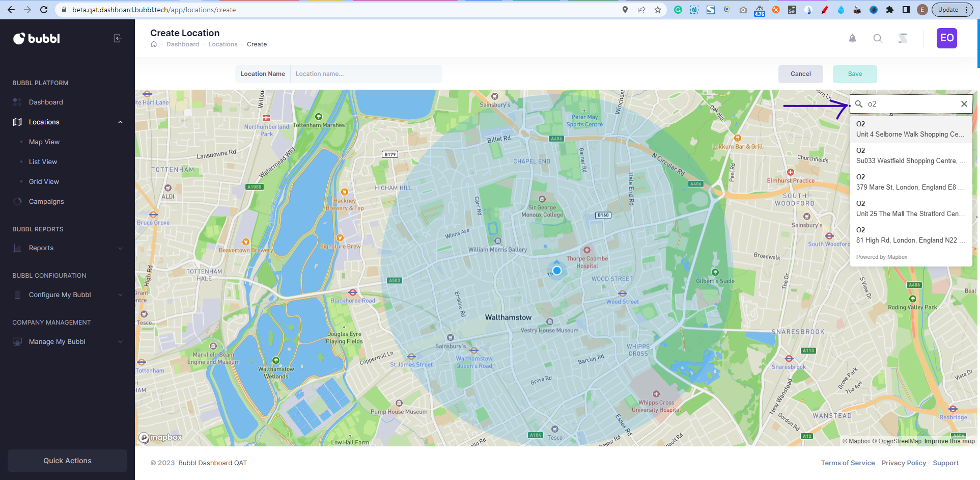Click the Locations breadcrumb link

[223, 44]
